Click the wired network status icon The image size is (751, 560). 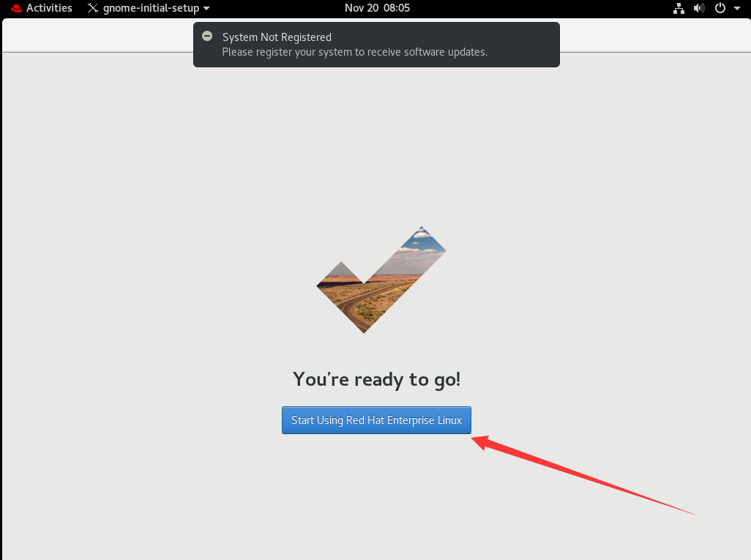(x=679, y=8)
